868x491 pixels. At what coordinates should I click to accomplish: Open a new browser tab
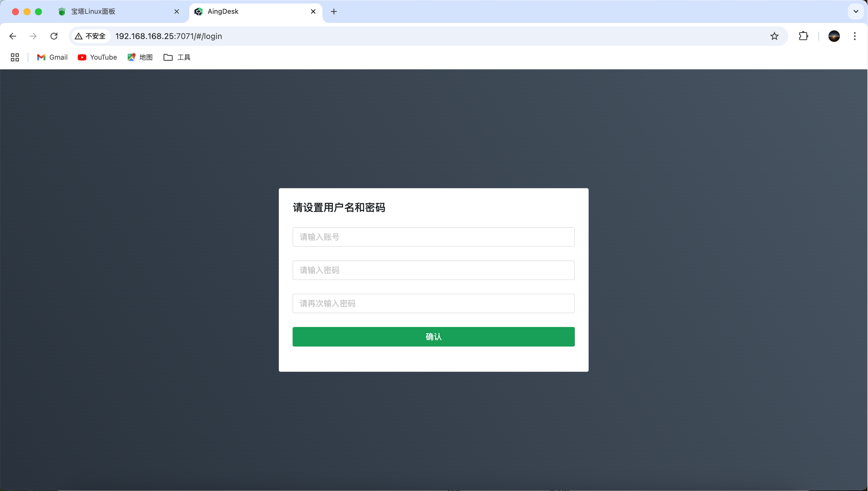[334, 11]
